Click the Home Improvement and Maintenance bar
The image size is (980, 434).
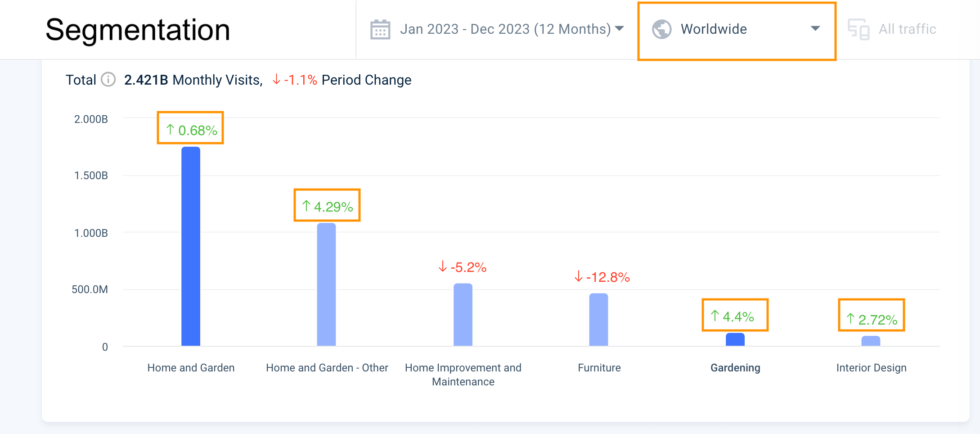[463, 315]
